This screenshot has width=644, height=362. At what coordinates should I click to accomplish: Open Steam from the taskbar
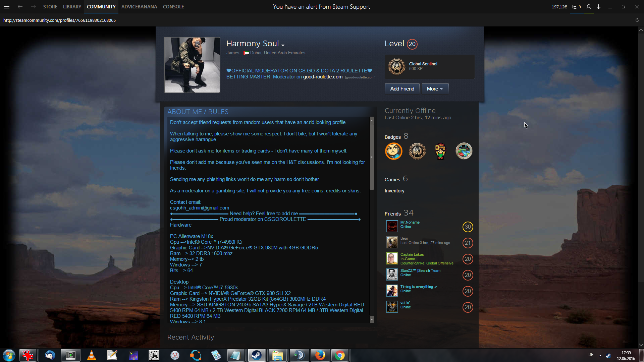click(x=257, y=355)
